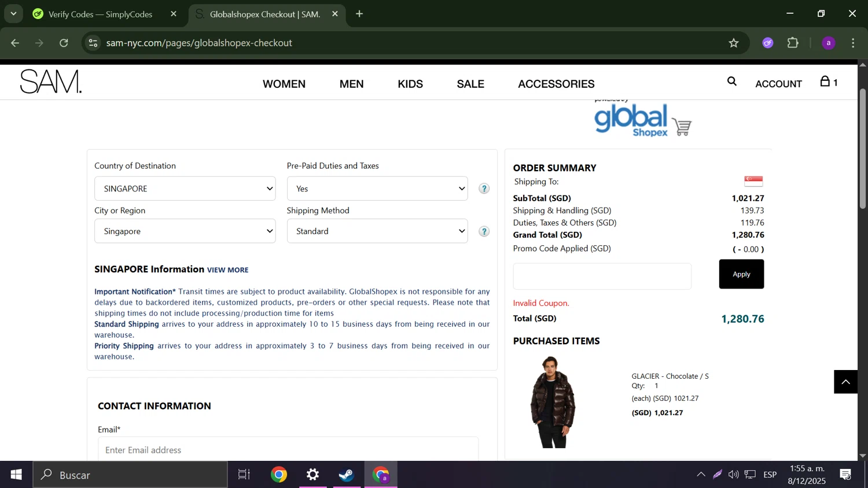Click the page vertical scrollbar
Screen dimensions: 868x488
pyautogui.click(x=862, y=149)
